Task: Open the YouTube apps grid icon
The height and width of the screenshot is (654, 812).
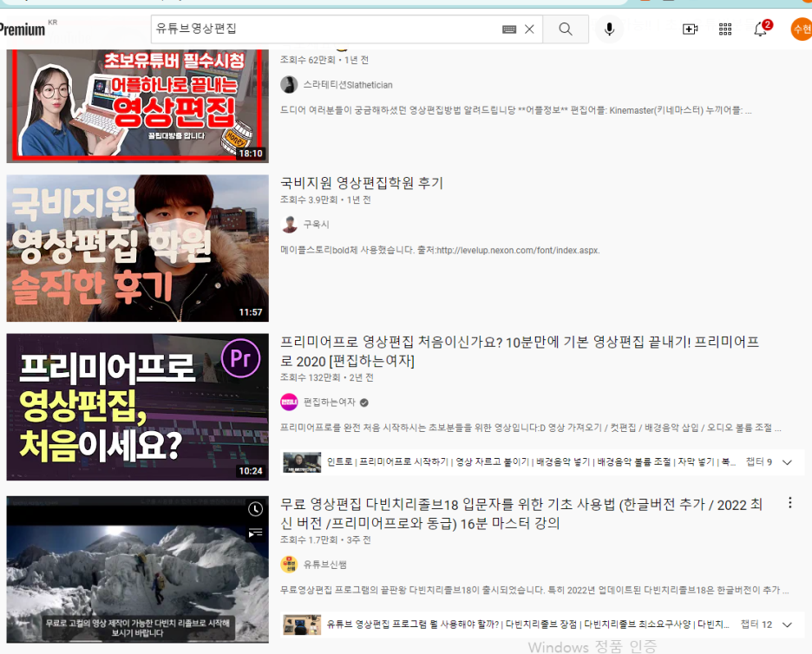Action: click(x=725, y=29)
